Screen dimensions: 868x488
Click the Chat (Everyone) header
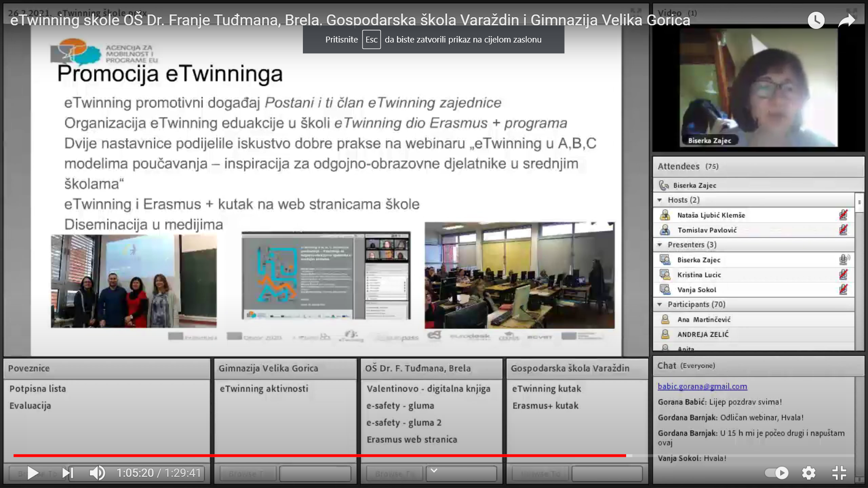pyautogui.click(x=759, y=366)
